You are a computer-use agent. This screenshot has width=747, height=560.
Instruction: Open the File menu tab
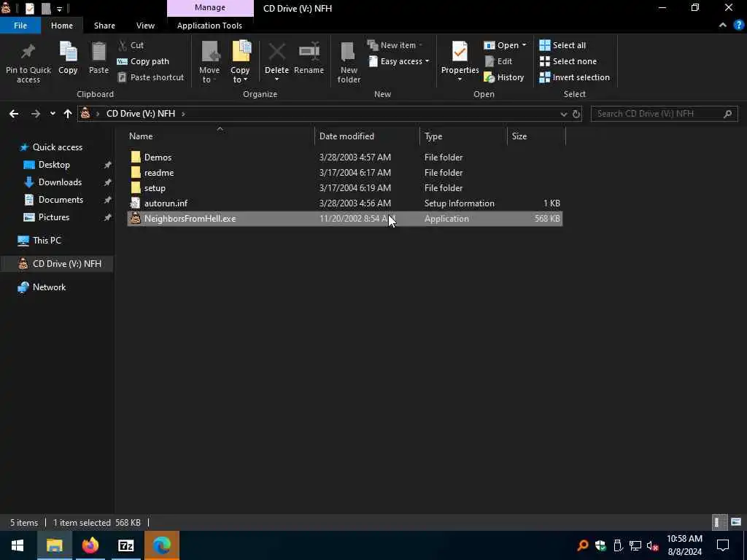(20, 26)
